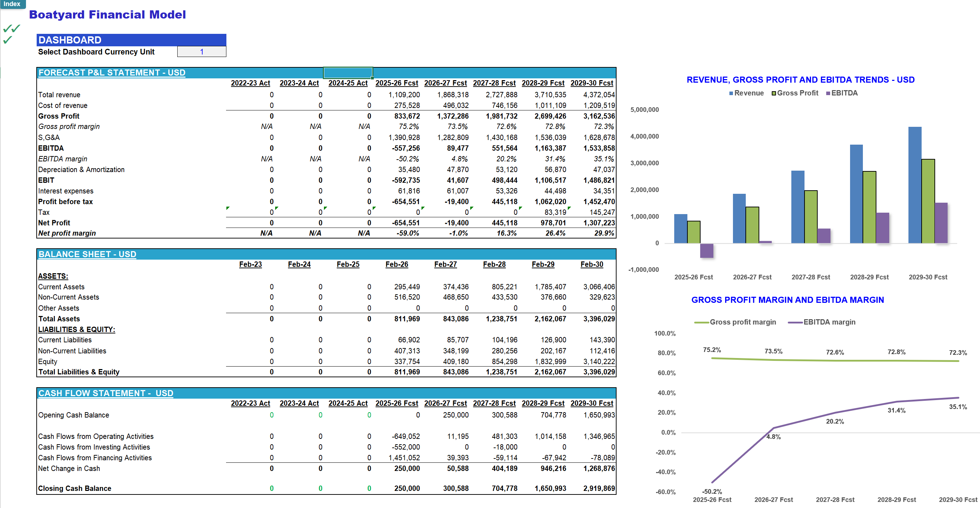Click the Feb-30 balance sheet column header
The image size is (980, 508).
click(592, 264)
